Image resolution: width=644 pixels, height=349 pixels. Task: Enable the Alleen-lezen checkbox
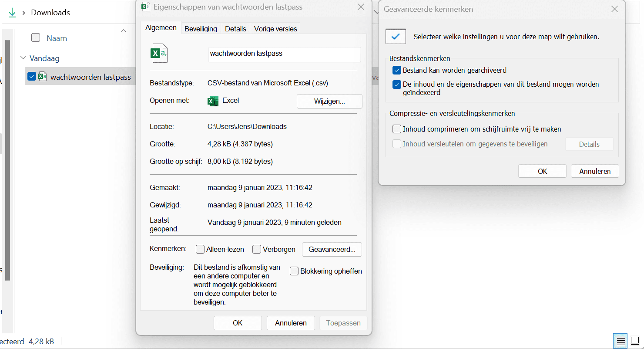click(200, 249)
